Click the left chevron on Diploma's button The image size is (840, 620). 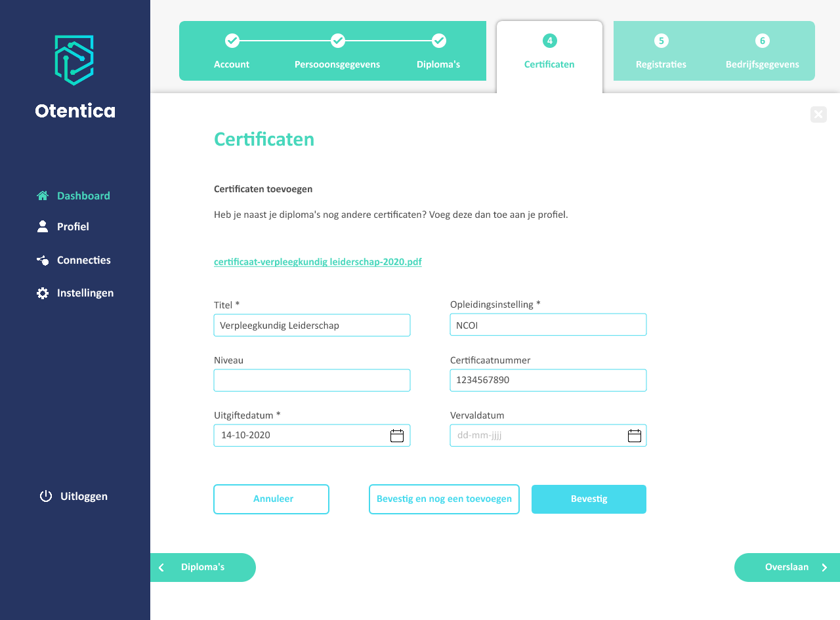(161, 568)
